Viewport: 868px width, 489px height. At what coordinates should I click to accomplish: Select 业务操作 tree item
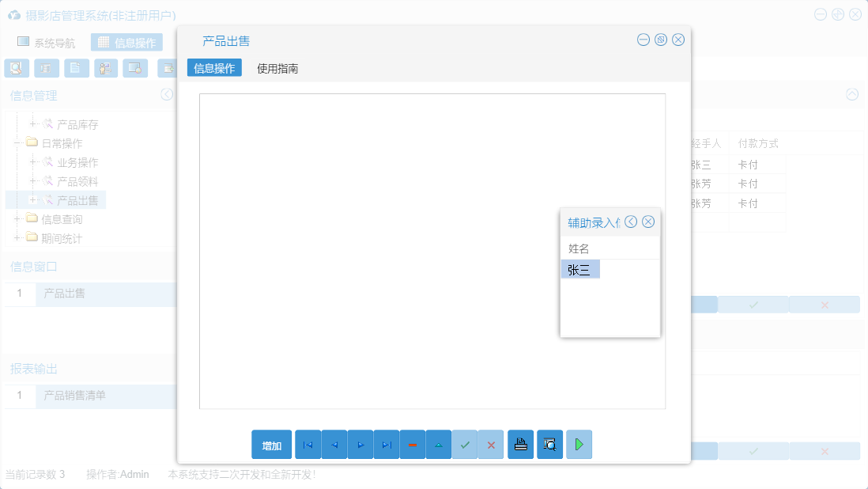(x=77, y=163)
